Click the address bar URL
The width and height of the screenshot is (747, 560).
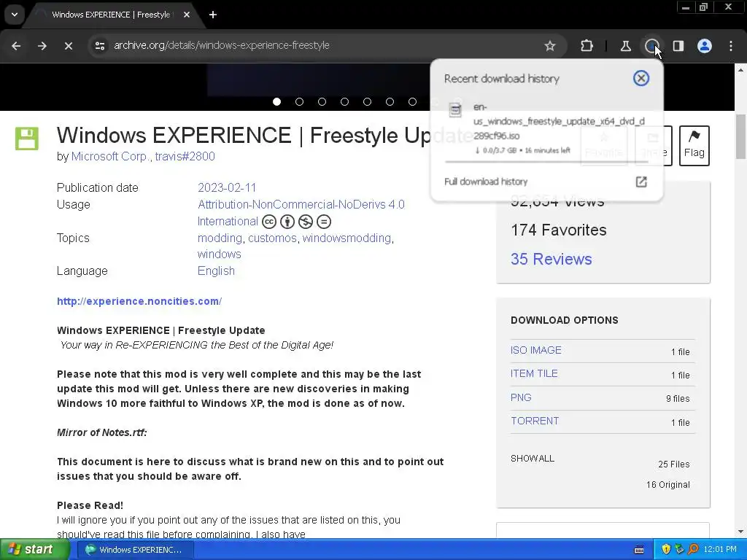[x=222, y=45]
